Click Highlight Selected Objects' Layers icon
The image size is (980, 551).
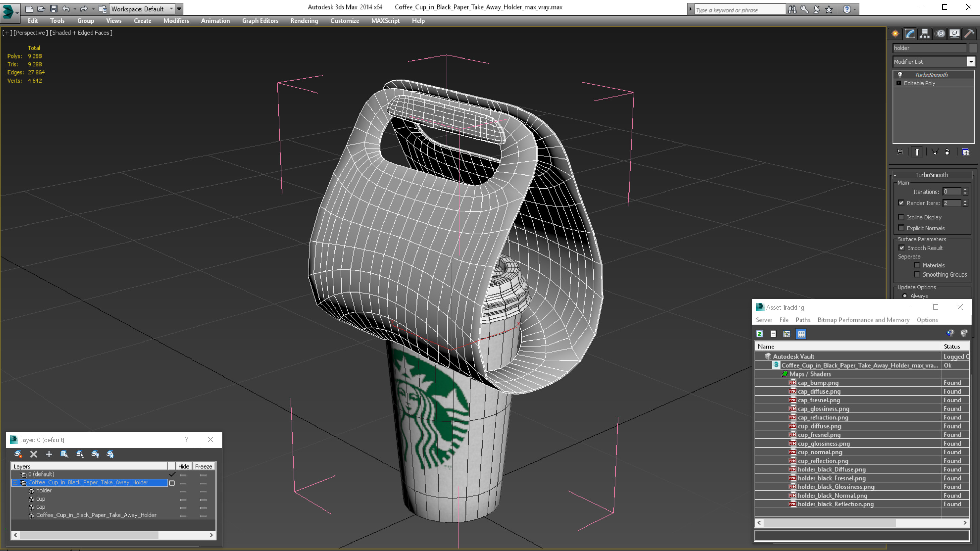coord(80,454)
